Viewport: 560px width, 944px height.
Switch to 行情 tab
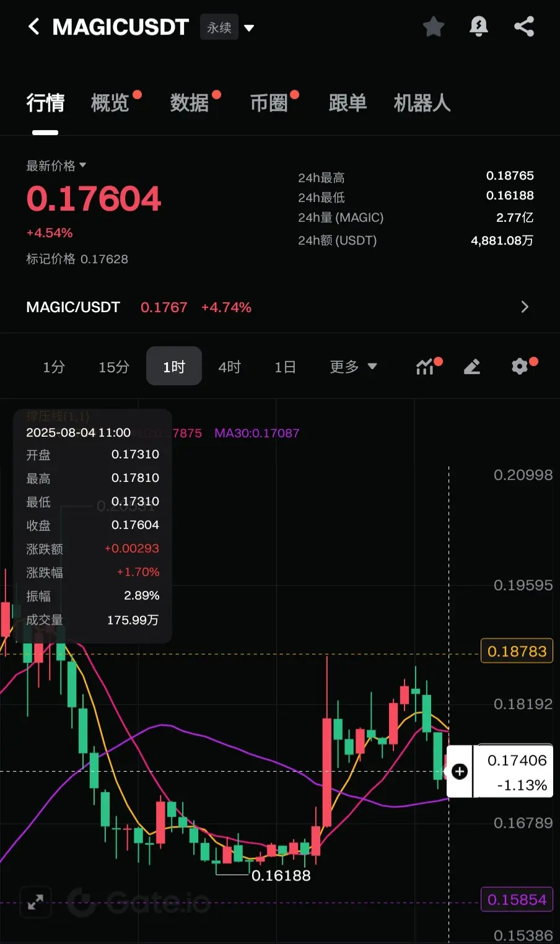tap(45, 103)
